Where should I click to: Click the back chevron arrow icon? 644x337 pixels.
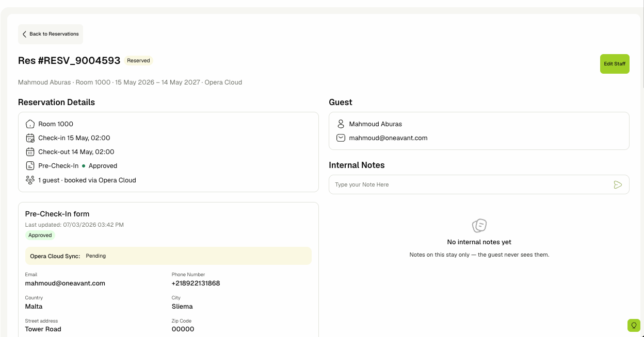tap(24, 34)
